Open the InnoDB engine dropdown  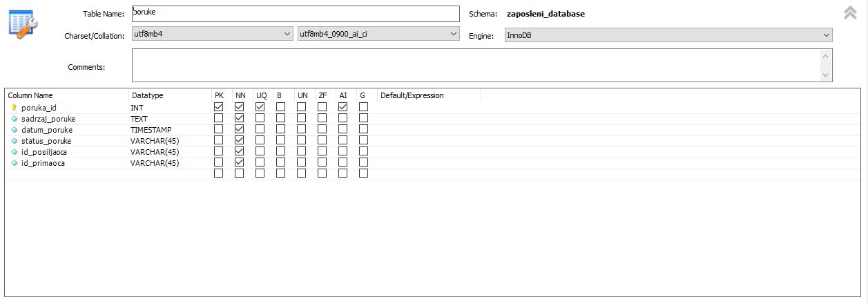(x=668, y=35)
